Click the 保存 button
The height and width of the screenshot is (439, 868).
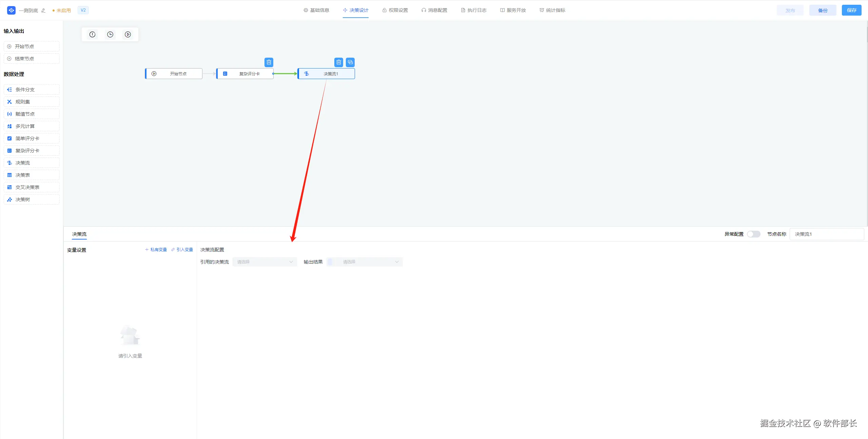[851, 10]
